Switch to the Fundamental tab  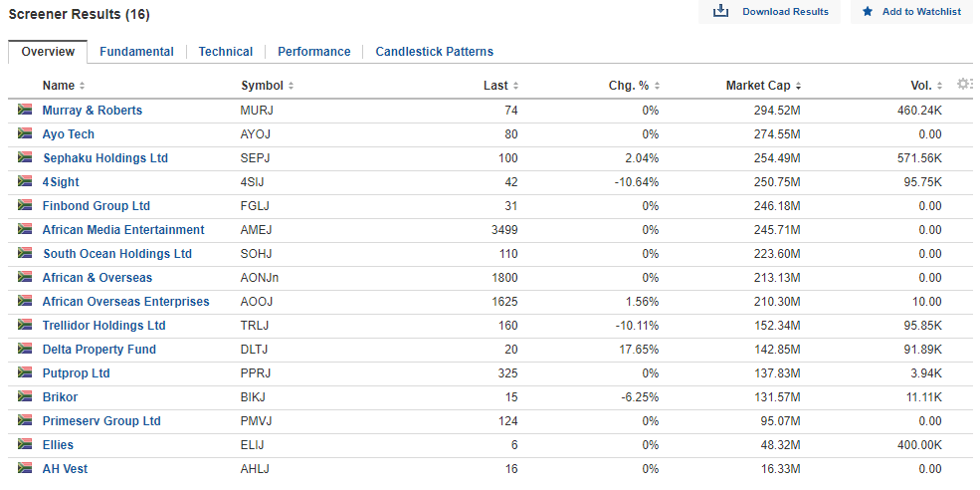pyautogui.click(x=136, y=52)
